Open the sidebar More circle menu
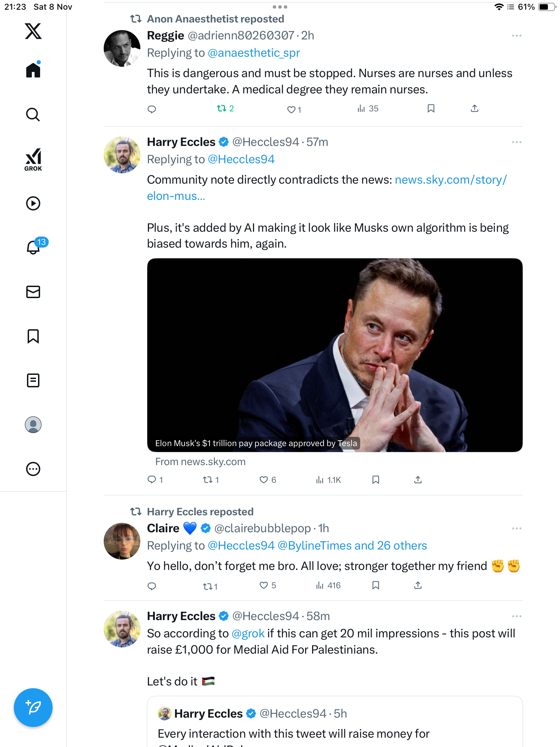 pyautogui.click(x=33, y=469)
